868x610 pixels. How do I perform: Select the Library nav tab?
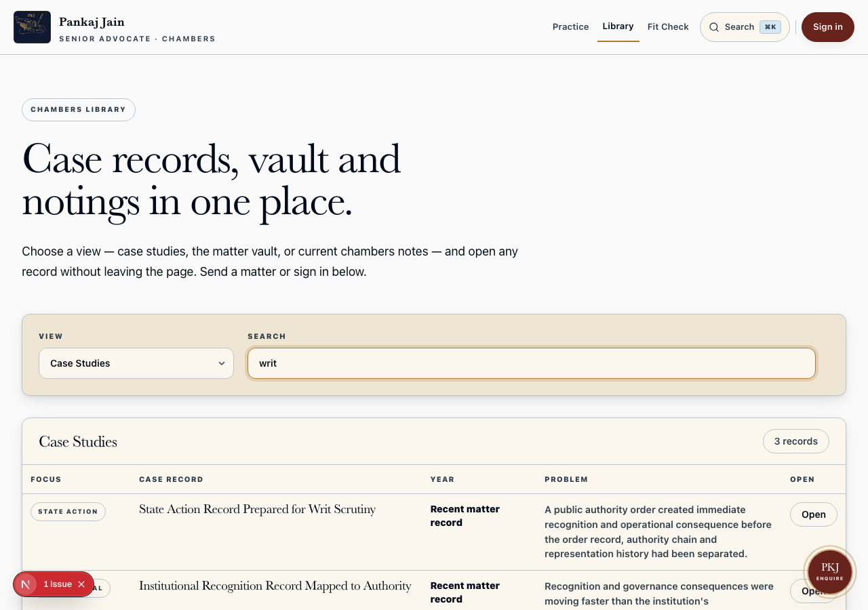[618, 26]
